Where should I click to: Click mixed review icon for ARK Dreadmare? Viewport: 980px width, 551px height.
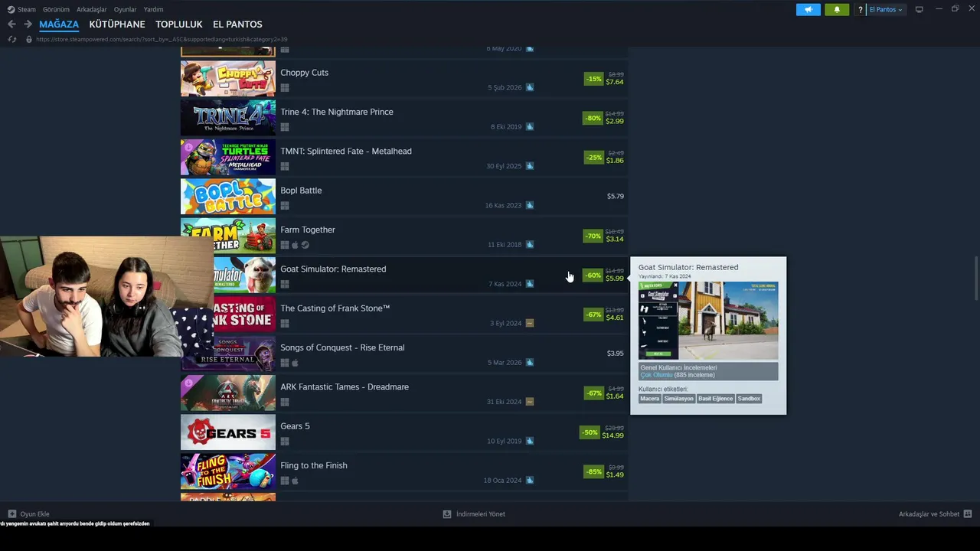click(x=530, y=402)
